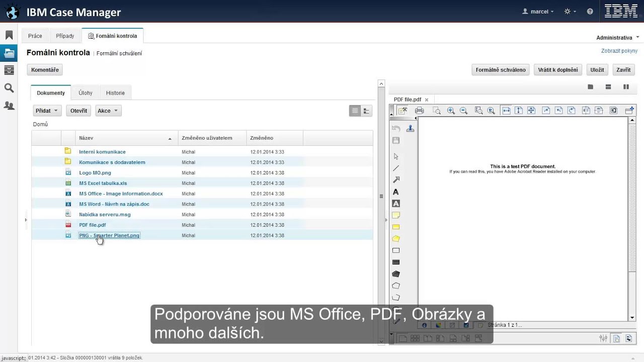The image size is (644, 362).
Task: Click the fit to window four-arrow icon
Action: pos(531,111)
